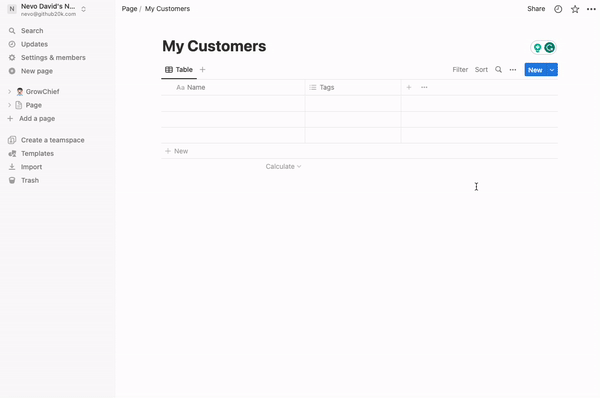
Task: Click first row Name cell
Action: 233,103
